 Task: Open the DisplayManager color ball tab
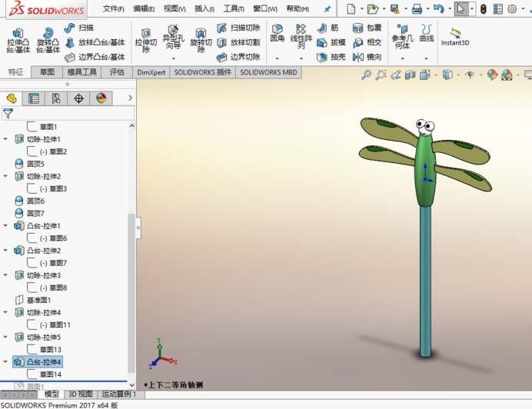tap(101, 98)
